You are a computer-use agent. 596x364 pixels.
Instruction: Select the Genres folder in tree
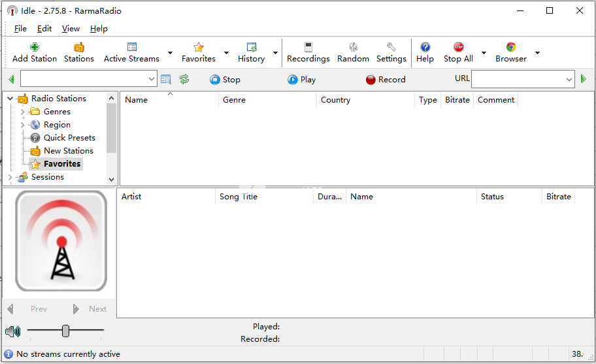(57, 112)
